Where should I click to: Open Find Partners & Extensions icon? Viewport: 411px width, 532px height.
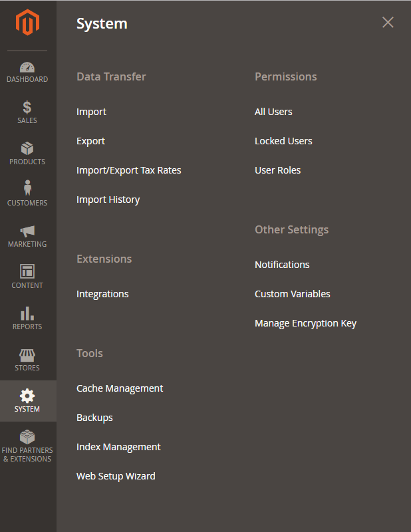tap(27, 438)
